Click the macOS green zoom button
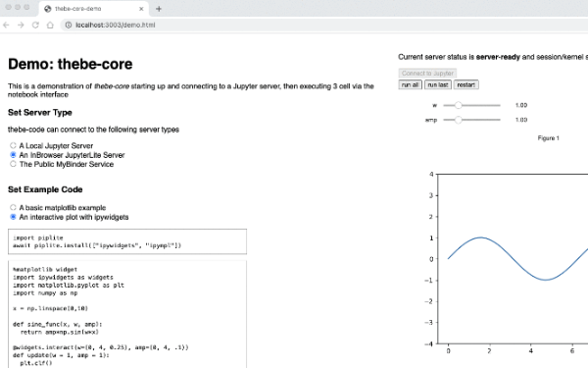 point(26,7)
